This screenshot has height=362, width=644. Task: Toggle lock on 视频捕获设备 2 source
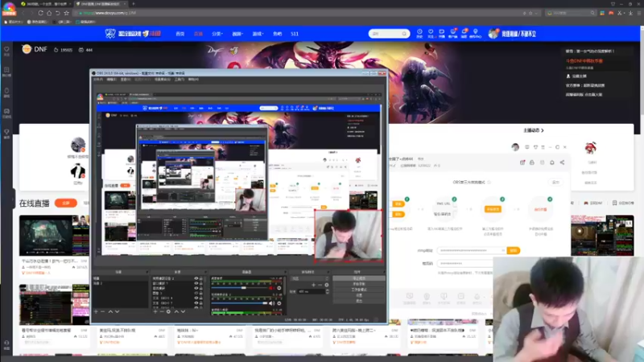pos(200,278)
